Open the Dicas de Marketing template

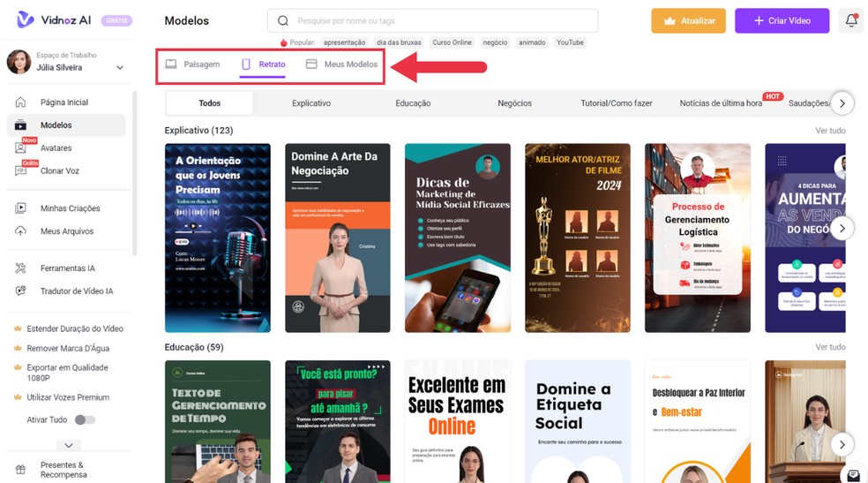[458, 238]
